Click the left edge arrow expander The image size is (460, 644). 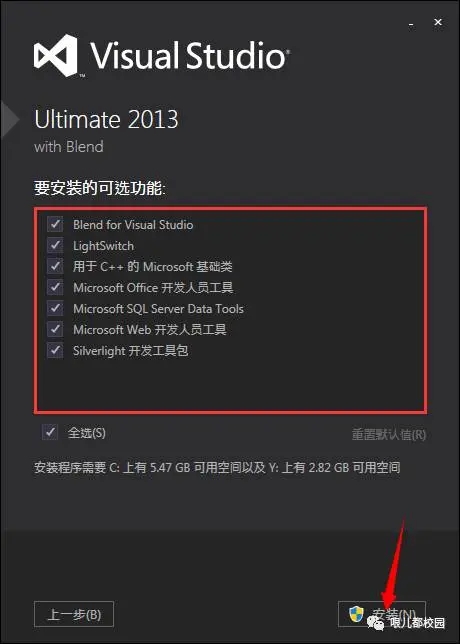tap(9, 120)
